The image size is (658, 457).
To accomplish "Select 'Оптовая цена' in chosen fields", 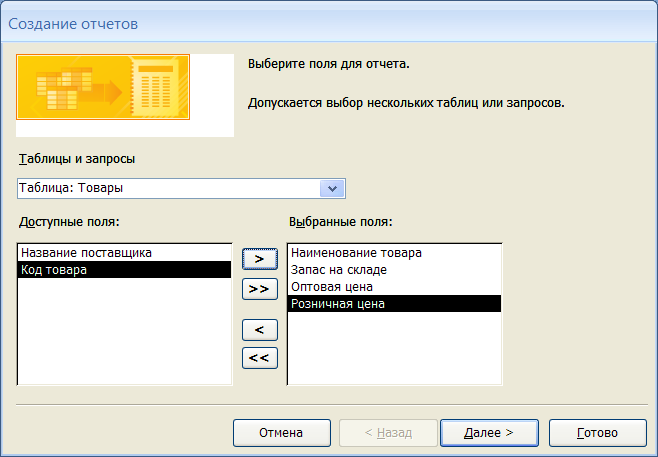I will click(394, 287).
